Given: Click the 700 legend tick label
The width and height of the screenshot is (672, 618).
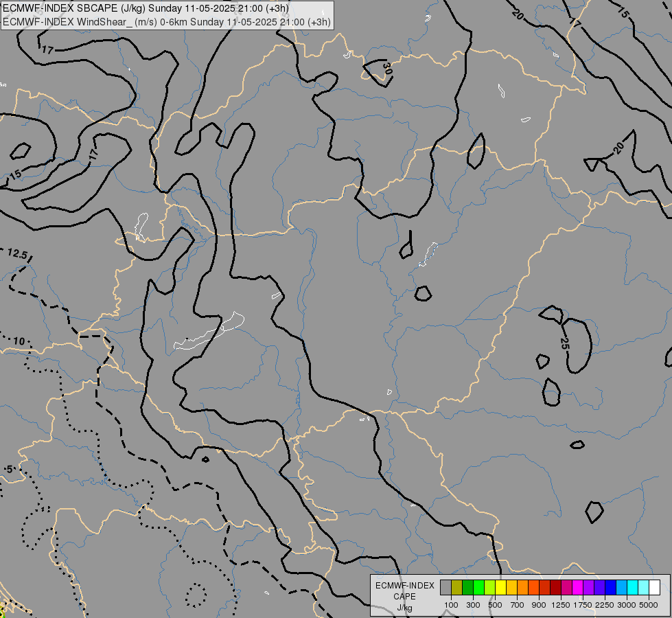Looking at the screenshot, I should tap(518, 605).
